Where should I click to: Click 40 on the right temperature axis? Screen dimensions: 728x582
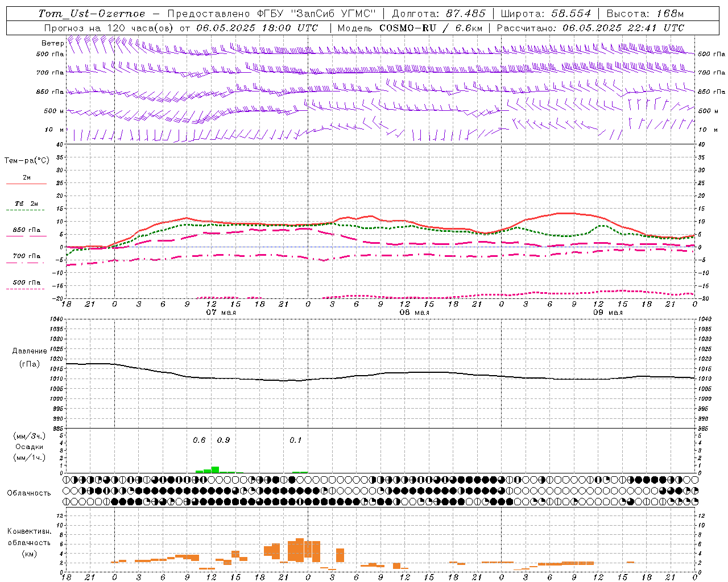pyautogui.click(x=701, y=144)
